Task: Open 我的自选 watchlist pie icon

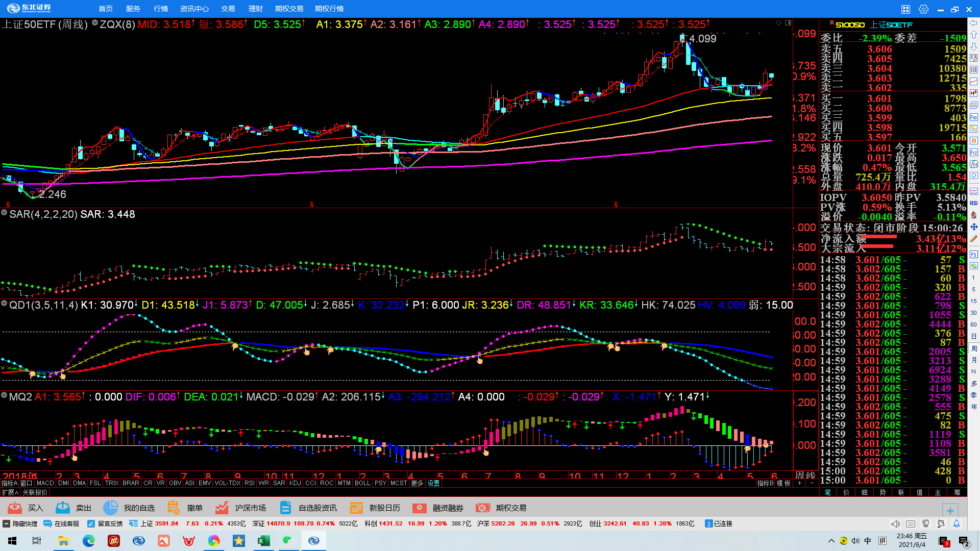Action: point(110,508)
